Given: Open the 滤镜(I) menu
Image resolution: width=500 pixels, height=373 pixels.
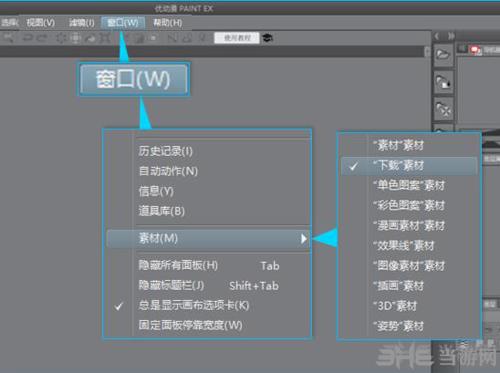Looking at the screenshot, I should coord(81,23).
